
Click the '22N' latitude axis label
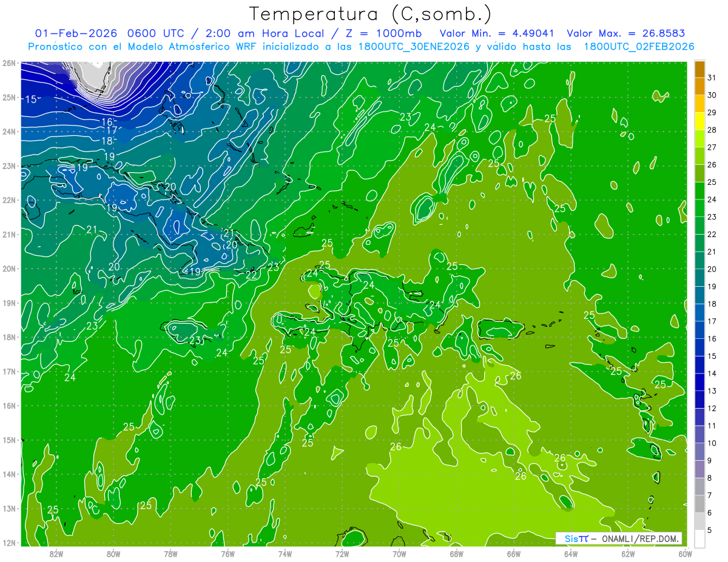point(8,200)
